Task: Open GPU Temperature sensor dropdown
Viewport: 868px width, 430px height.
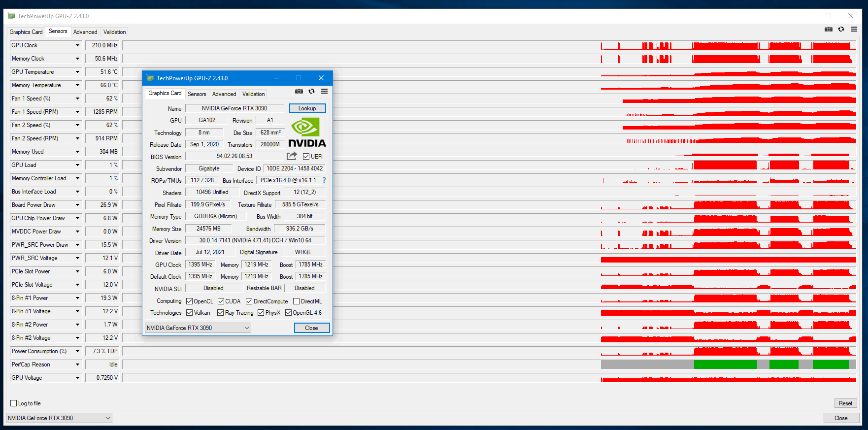Action: point(77,72)
